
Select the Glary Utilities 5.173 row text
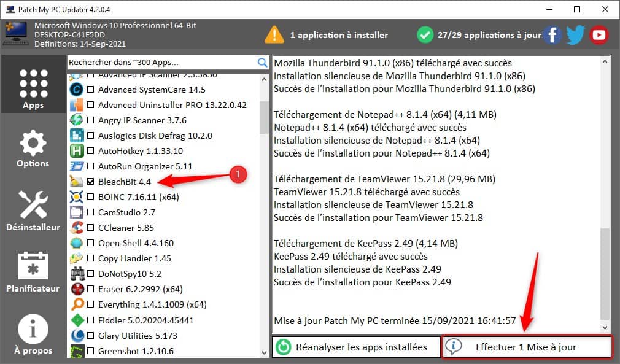click(138, 336)
